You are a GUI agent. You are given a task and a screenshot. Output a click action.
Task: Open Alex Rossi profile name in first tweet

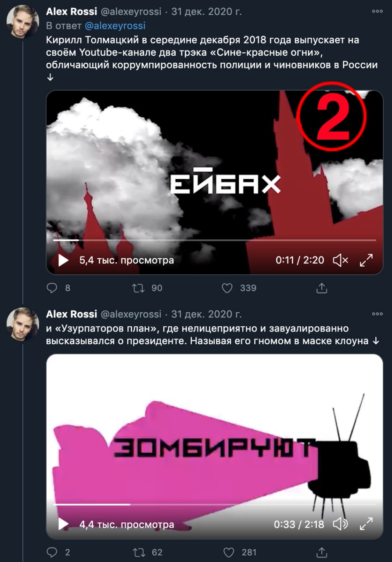[72, 11]
